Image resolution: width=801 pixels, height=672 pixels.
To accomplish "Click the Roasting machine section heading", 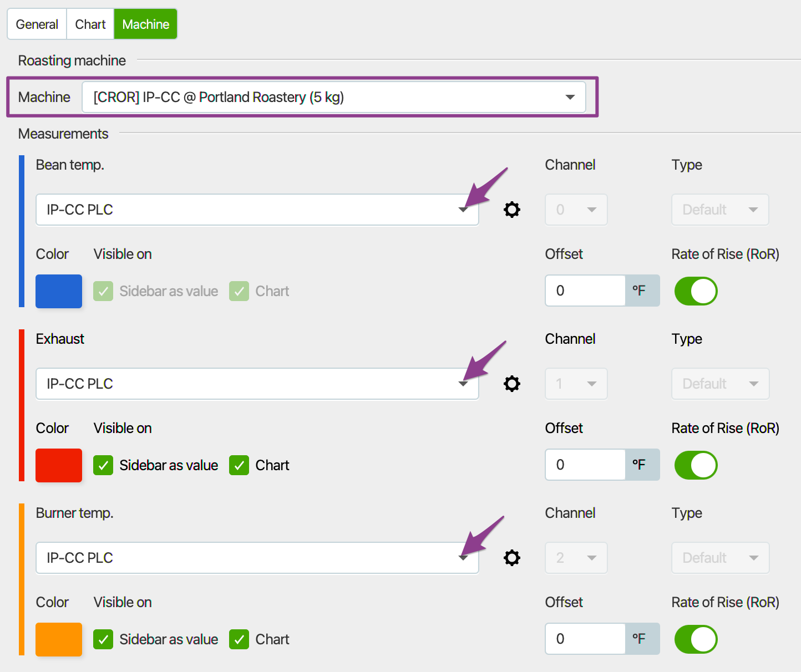I will (72, 60).
